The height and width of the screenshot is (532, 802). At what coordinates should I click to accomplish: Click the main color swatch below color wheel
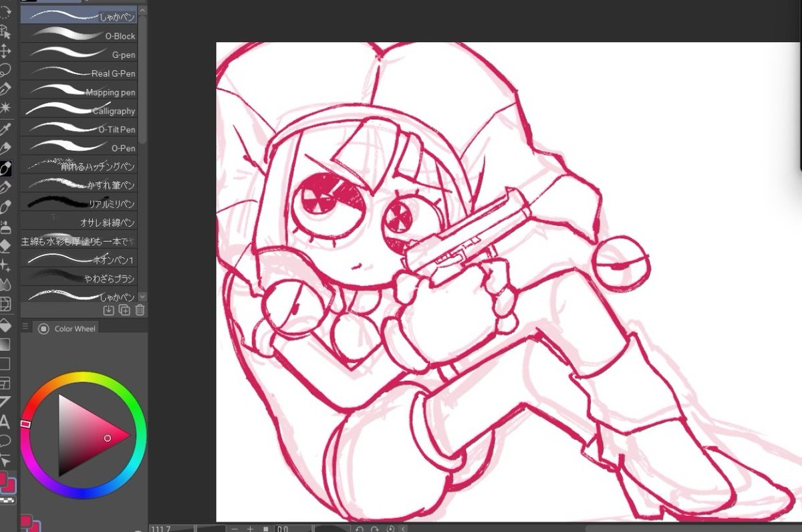27,521
